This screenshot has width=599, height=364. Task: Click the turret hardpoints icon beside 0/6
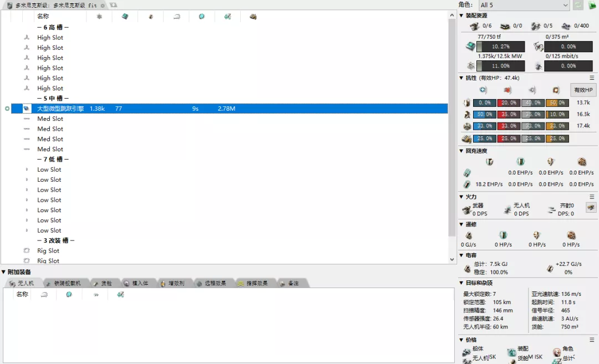474,26
